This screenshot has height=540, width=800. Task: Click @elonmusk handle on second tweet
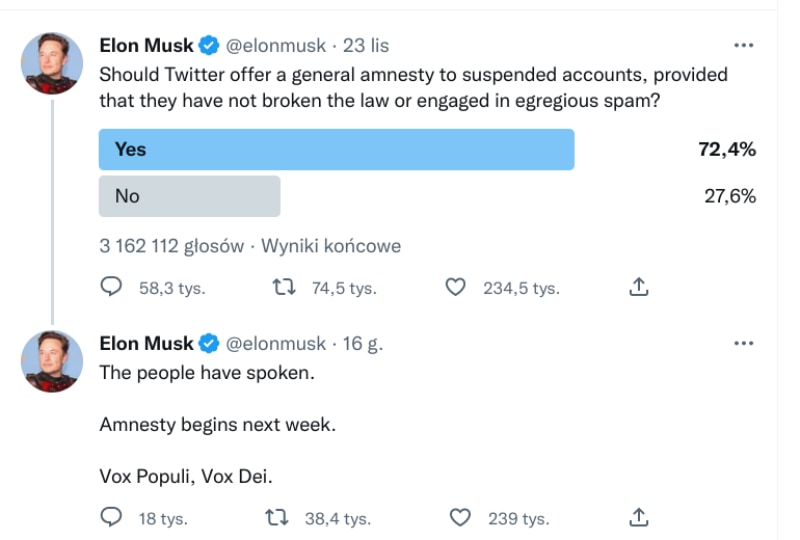tap(276, 343)
